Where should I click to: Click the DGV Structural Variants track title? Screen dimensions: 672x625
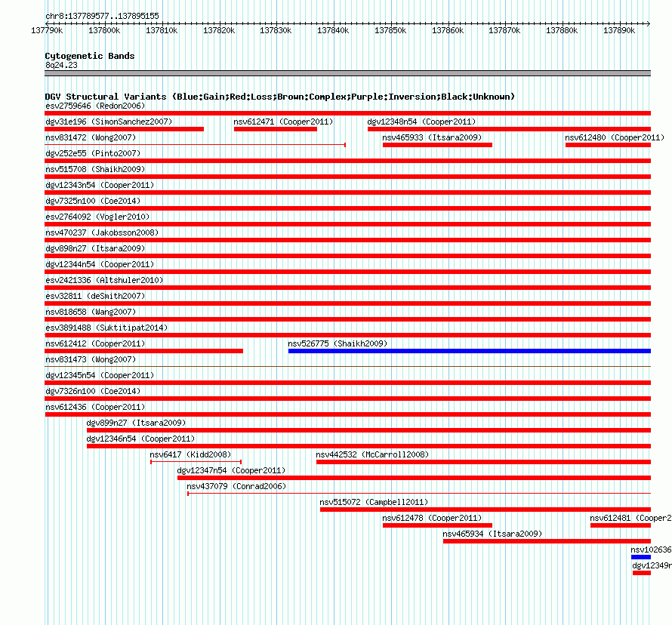(280, 97)
